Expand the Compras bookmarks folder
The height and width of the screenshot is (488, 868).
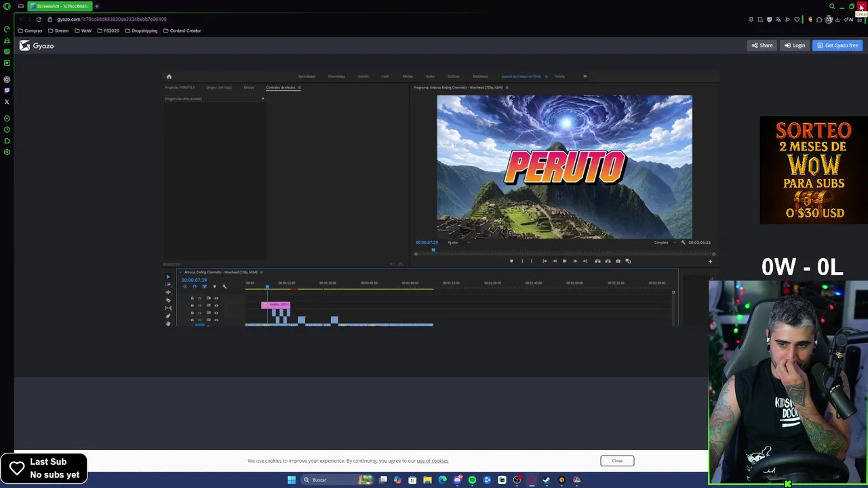[31, 30]
